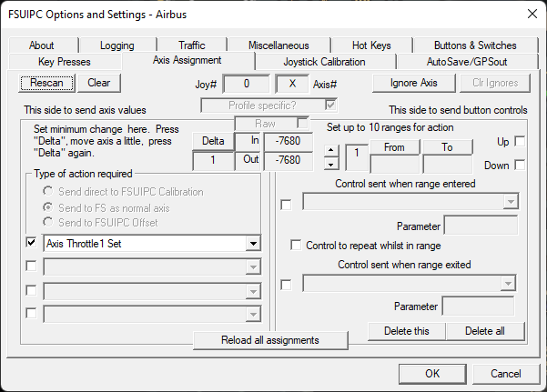The height and width of the screenshot is (392, 547).
Task: Enable the Down checkbox
Action: click(520, 165)
